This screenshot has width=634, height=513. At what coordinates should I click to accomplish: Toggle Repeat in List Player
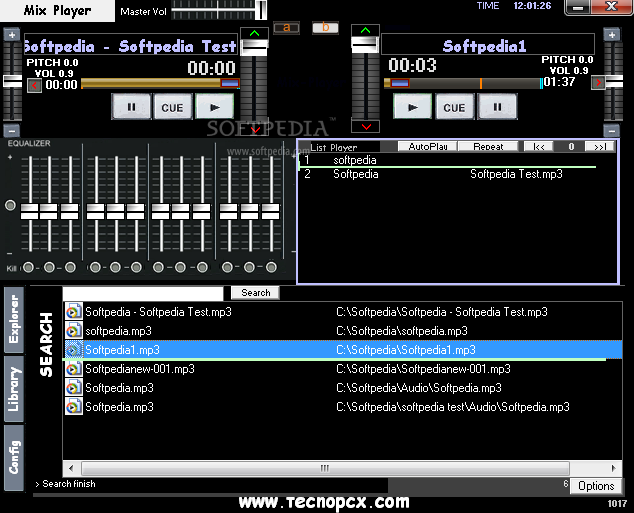coord(488,146)
